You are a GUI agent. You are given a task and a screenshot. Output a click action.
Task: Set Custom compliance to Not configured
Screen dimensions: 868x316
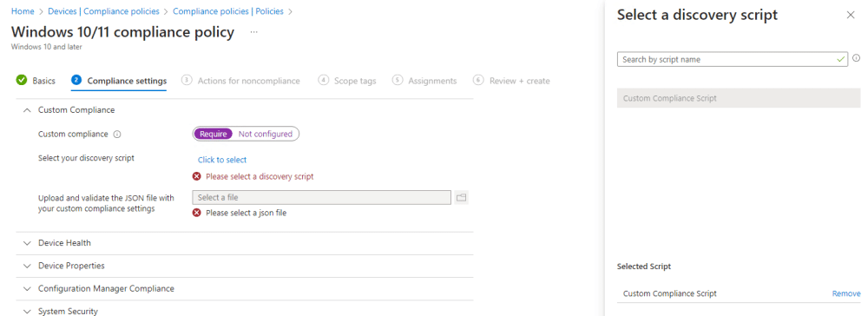(265, 134)
